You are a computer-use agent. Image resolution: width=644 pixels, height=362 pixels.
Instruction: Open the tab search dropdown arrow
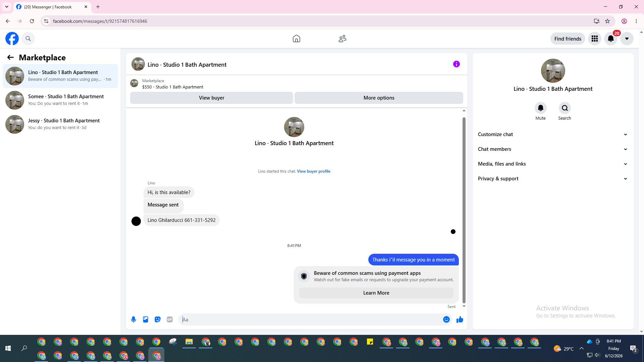[7, 7]
